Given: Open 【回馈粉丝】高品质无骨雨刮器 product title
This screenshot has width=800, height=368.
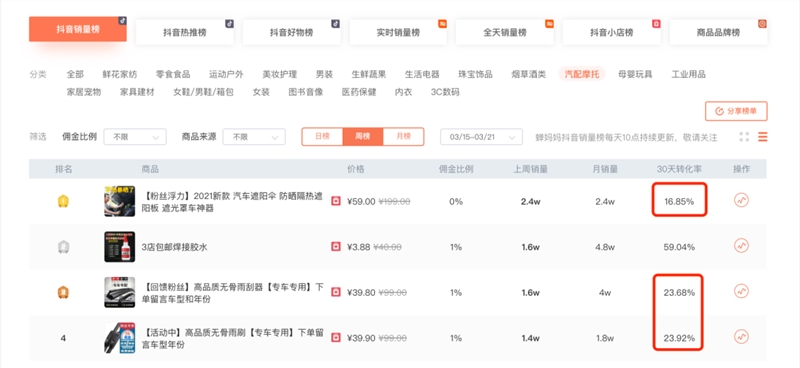Looking at the screenshot, I should (x=233, y=293).
